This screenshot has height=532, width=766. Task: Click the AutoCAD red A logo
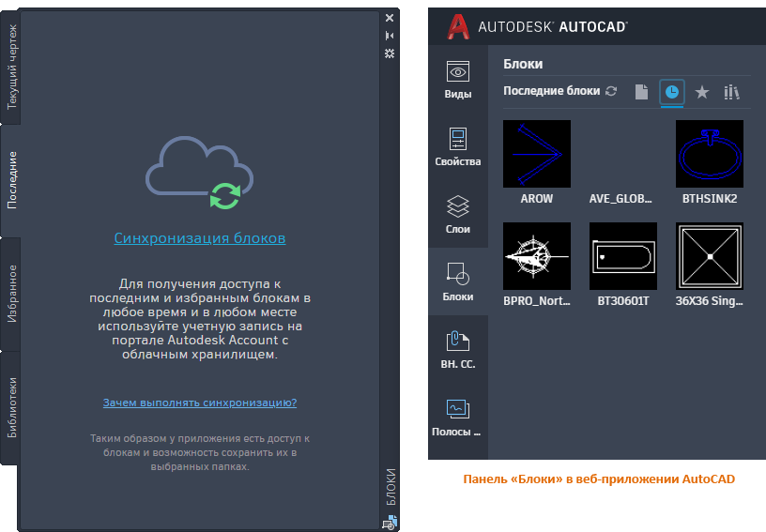[x=458, y=27]
